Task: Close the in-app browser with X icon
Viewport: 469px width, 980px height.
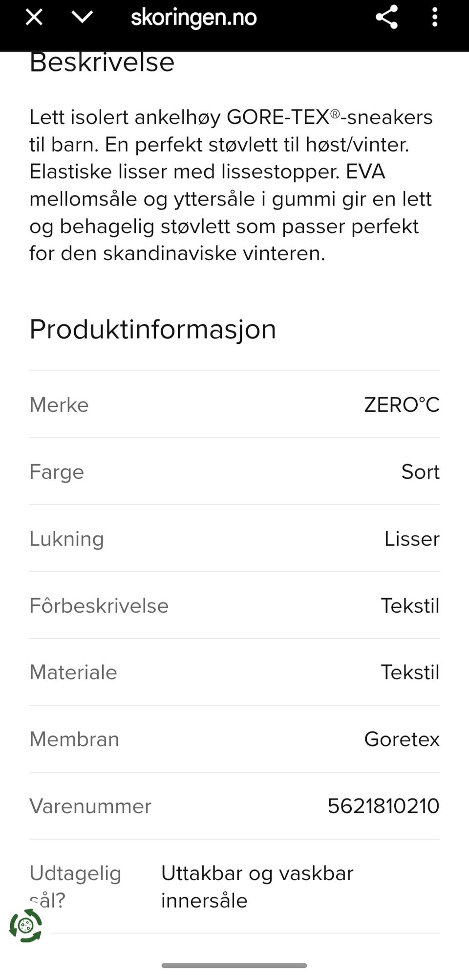Action: tap(34, 18)
